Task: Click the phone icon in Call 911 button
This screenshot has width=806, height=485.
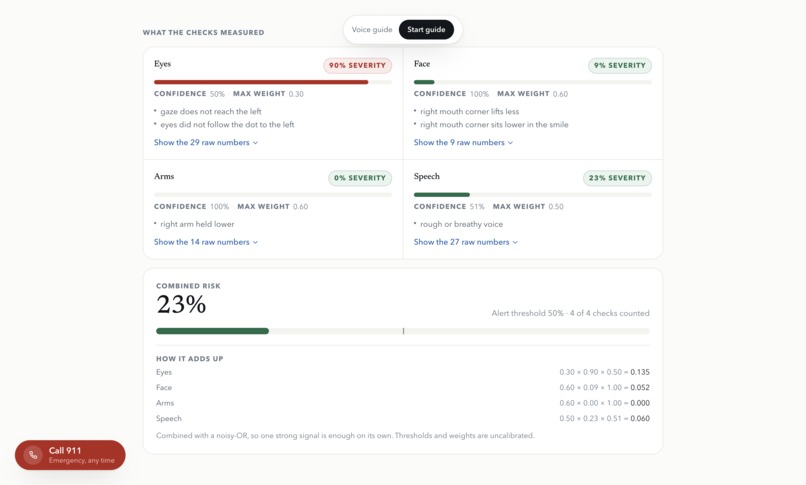Action: click(x=33, y=455)
